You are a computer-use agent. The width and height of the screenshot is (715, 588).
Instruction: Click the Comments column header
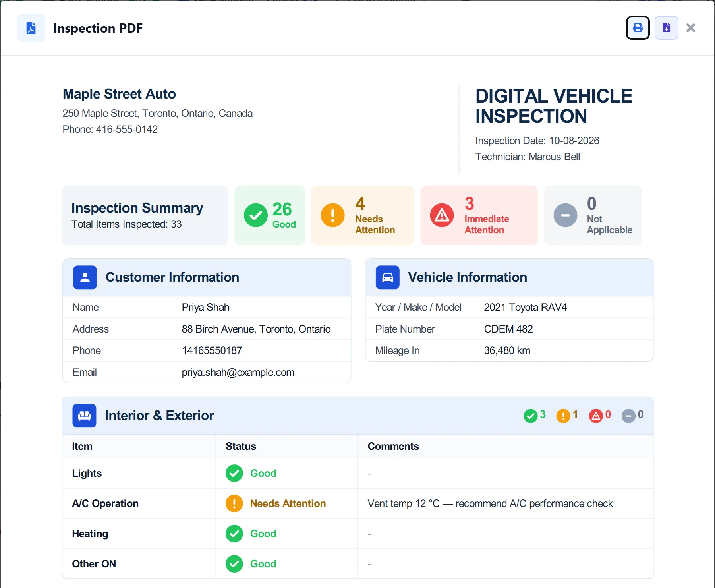click(x=393, y=446)
